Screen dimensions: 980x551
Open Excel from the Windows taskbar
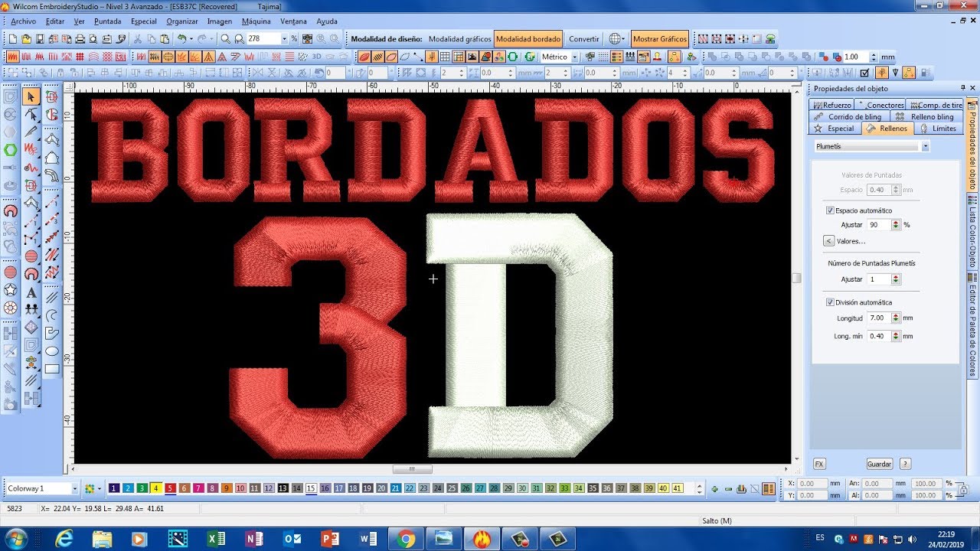tap(216, 539)
